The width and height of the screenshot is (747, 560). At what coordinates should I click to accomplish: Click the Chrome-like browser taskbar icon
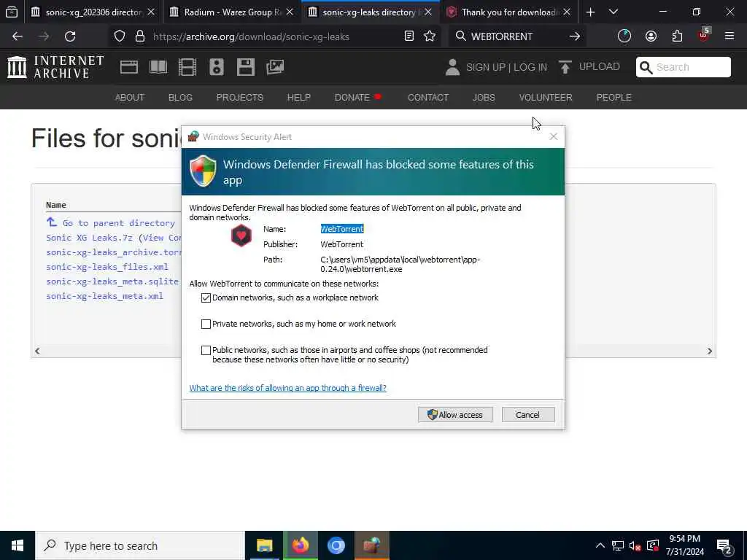336,545
